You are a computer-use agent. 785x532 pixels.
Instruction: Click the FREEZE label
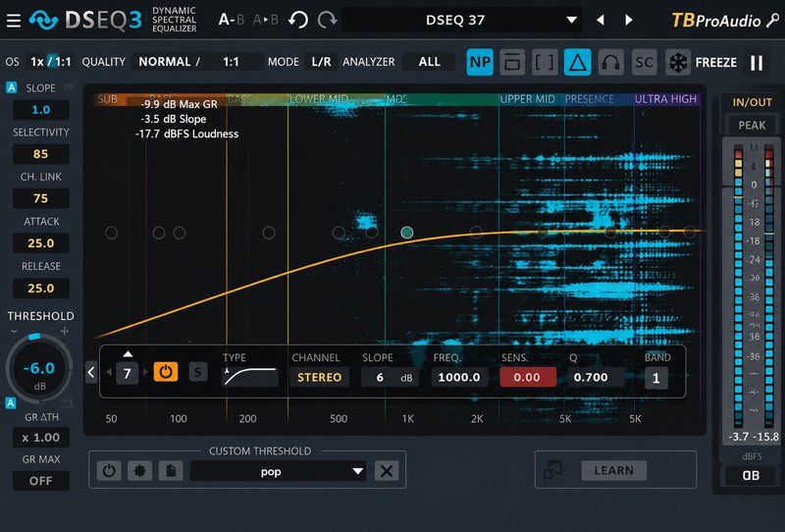click(716, 63)
